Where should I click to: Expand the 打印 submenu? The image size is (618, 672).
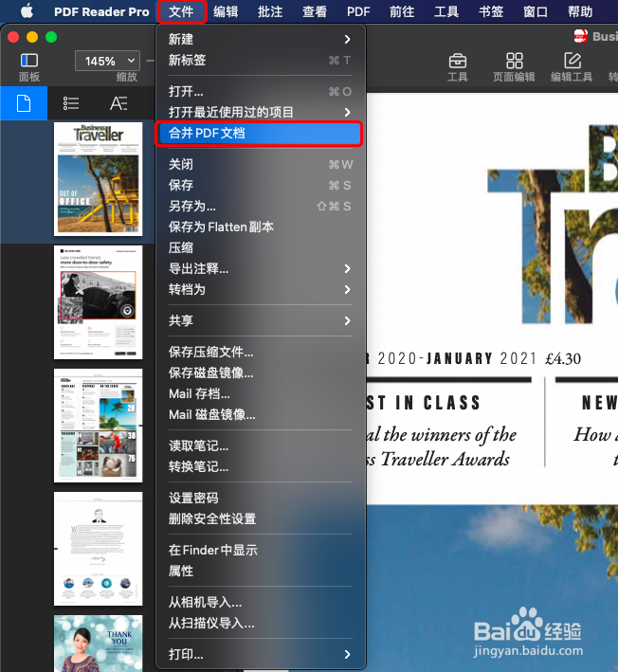260,654
